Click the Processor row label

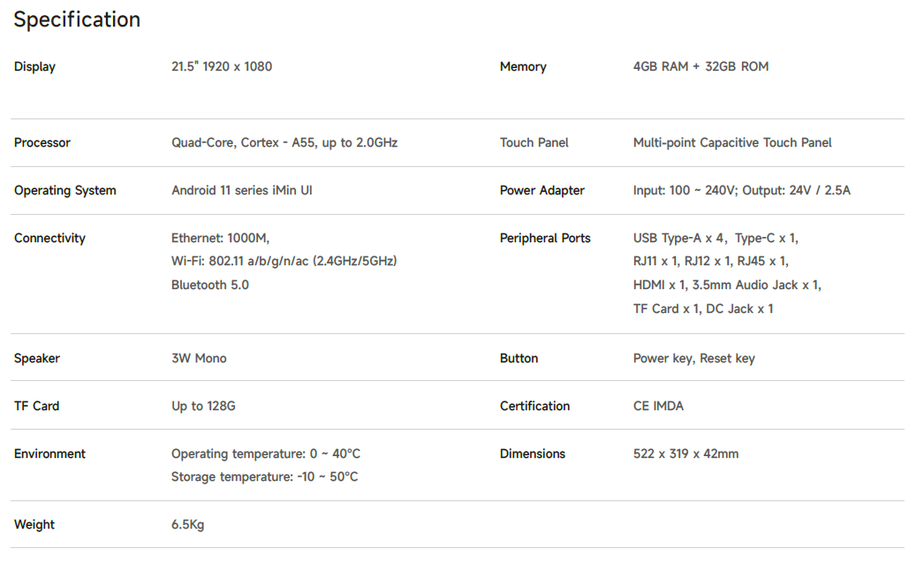tap(42, 143)
